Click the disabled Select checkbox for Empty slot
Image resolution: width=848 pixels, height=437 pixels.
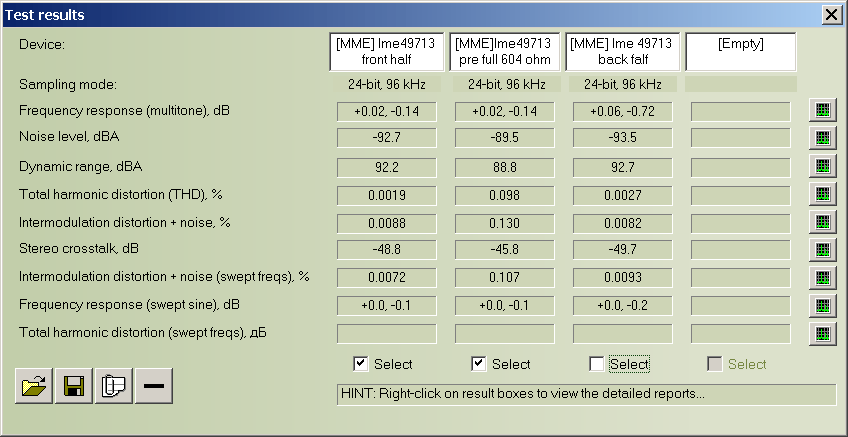(x=714, y=364)
